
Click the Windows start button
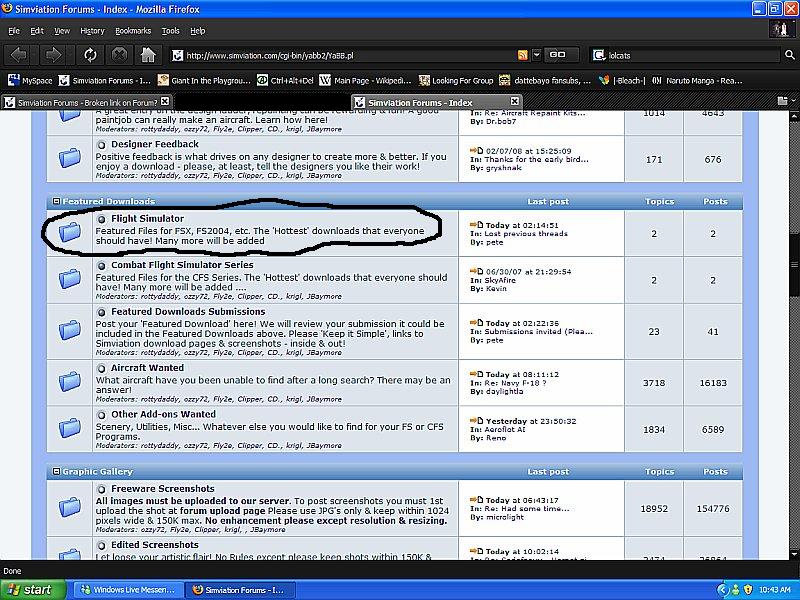click(x=33, y=590)
